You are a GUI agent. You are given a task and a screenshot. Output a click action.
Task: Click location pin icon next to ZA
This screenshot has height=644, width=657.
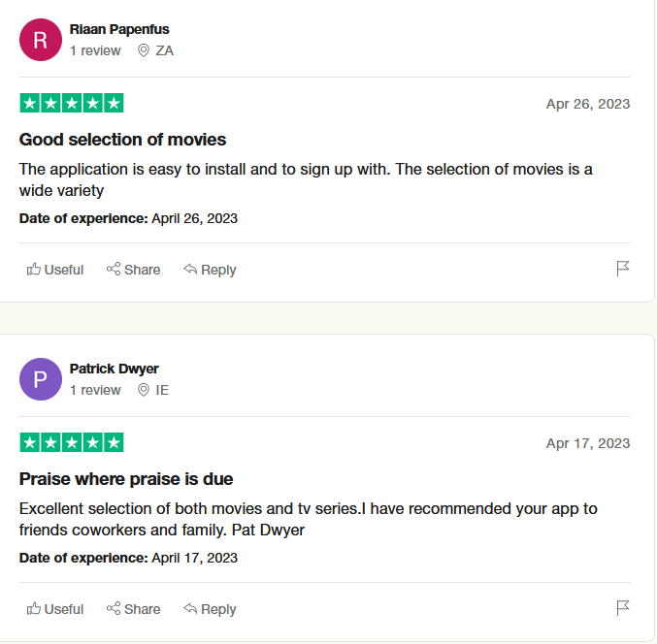[x=144, y=50]
